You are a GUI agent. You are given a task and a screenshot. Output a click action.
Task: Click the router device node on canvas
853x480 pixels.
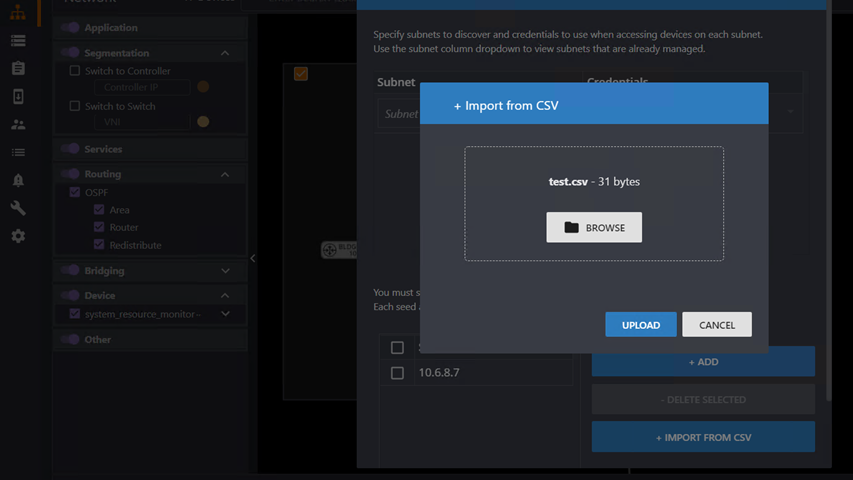[338, 250]
